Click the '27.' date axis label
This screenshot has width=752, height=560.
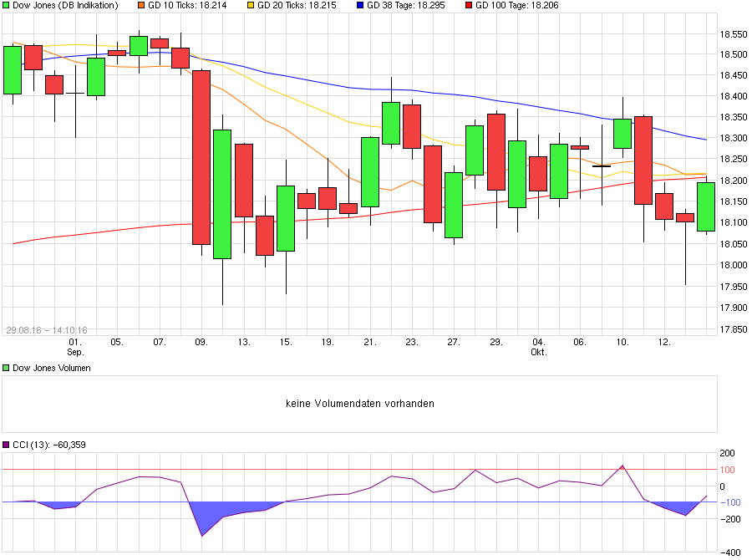[454, 342]
